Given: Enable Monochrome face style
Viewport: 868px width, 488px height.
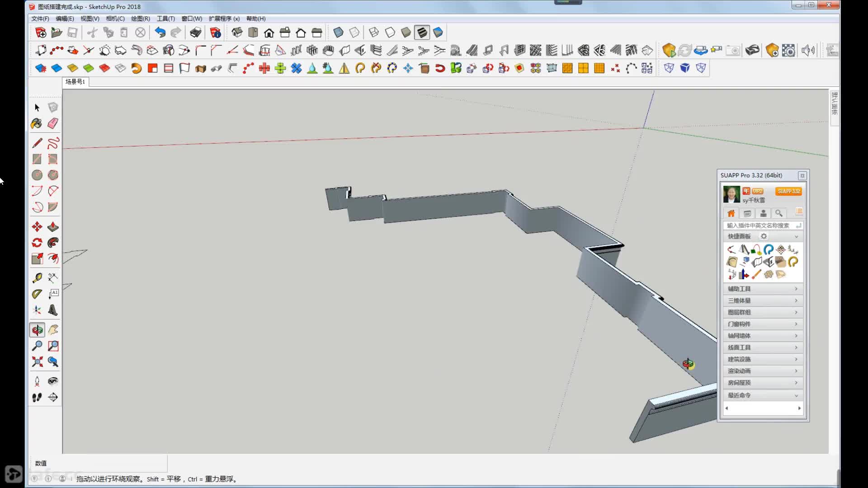Looking at the screenshot, I should (x=438, y=33).
